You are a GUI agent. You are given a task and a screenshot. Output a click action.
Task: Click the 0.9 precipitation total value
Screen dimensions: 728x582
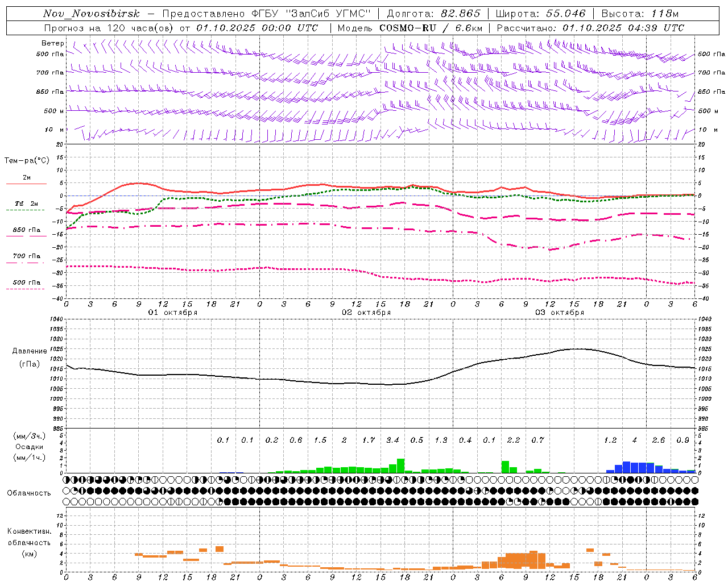(x=682, y=440)
